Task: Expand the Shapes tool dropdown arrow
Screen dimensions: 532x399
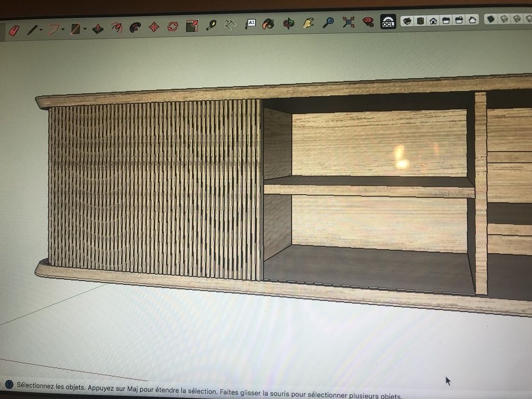Action: coord(85,29)
